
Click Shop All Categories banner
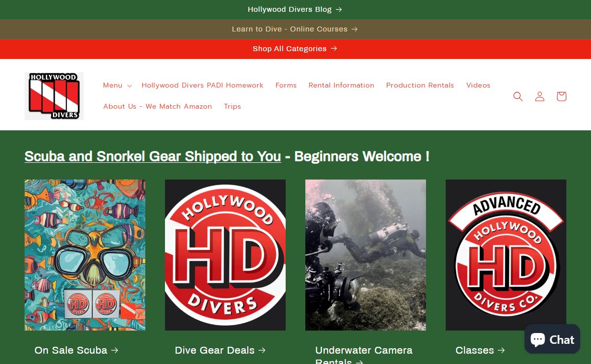point(295,49)
